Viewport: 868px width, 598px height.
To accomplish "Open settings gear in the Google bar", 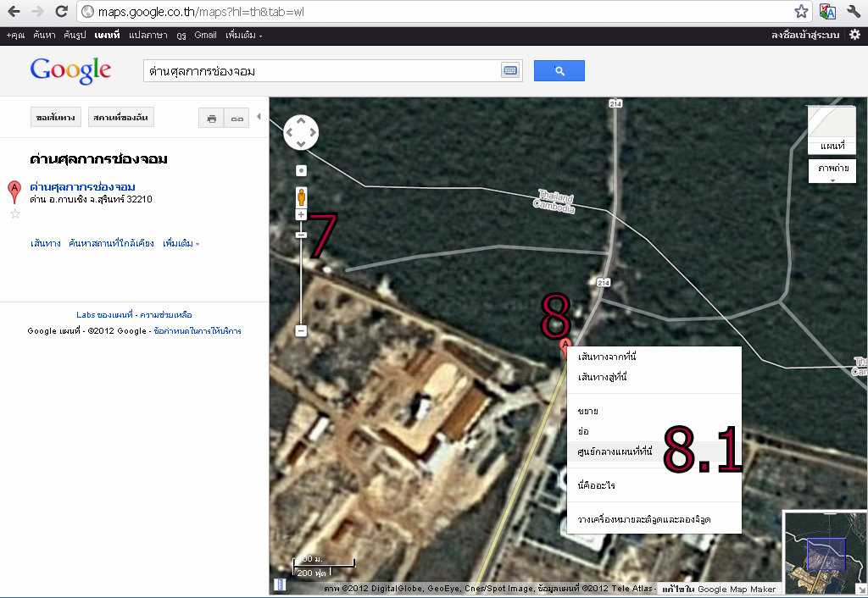I will pyautogui.click(x=854, y=34).
